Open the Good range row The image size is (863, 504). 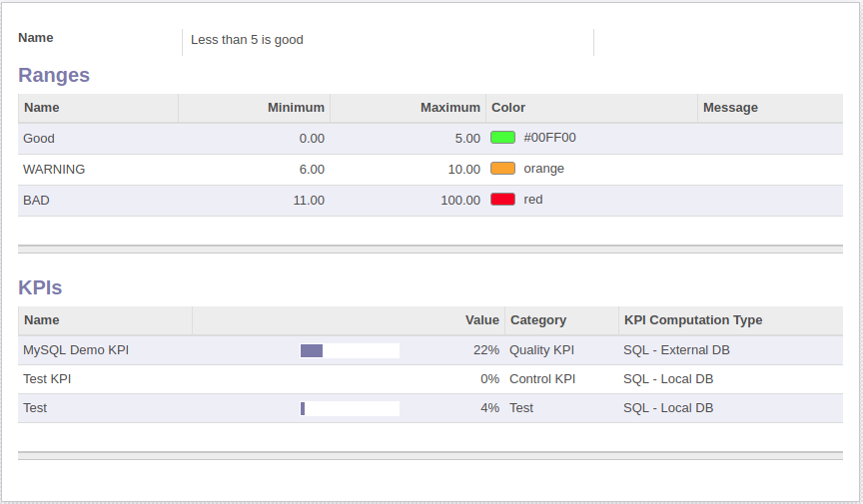click(39, 139)
